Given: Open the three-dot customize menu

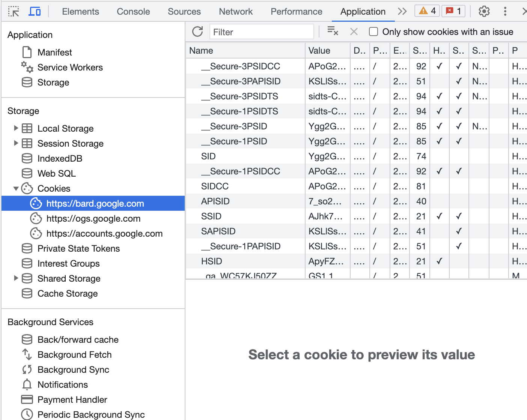Looking at the screenshot, I should point(505,12).
